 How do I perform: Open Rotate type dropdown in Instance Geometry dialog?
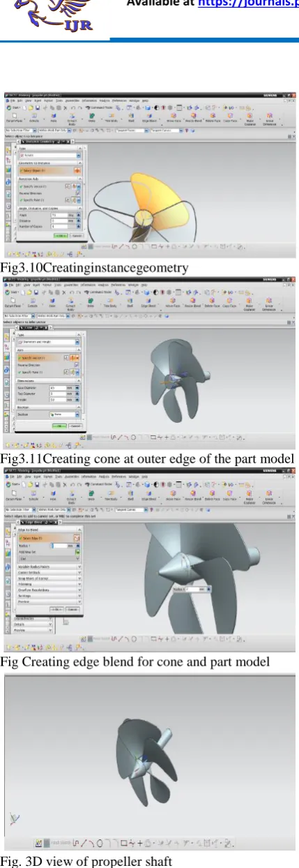pyautogui.click(x=49, y=155)
